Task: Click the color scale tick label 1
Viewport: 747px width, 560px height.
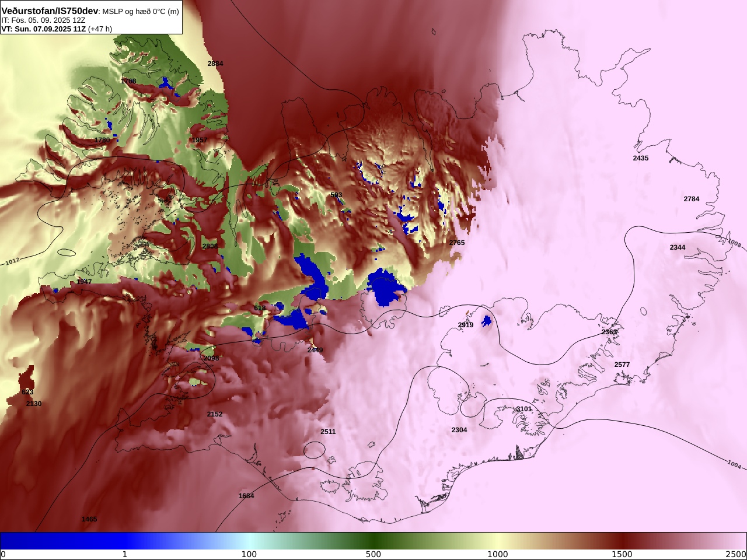Action: (x=124, y=554)
